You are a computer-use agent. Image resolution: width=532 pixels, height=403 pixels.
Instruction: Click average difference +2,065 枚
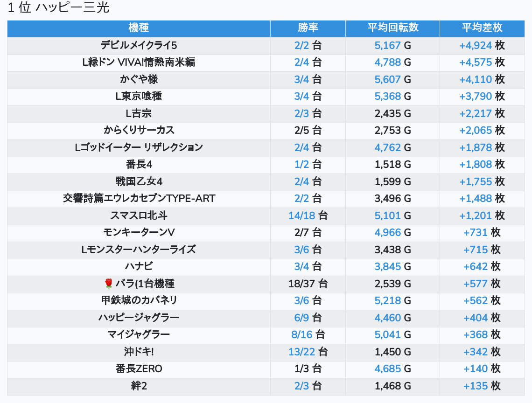pyautogui.click(x=482, y=130)
